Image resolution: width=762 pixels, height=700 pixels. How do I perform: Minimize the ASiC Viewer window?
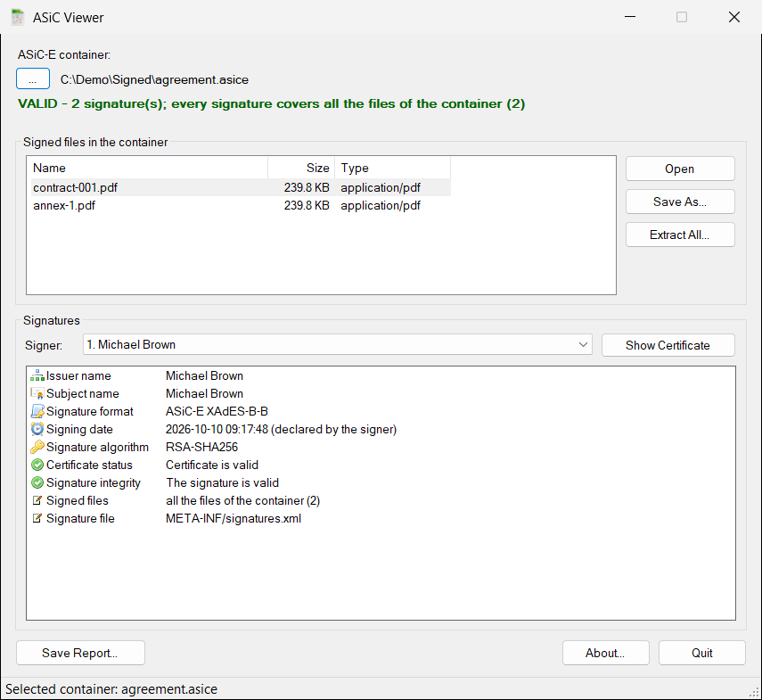point(630,17)
